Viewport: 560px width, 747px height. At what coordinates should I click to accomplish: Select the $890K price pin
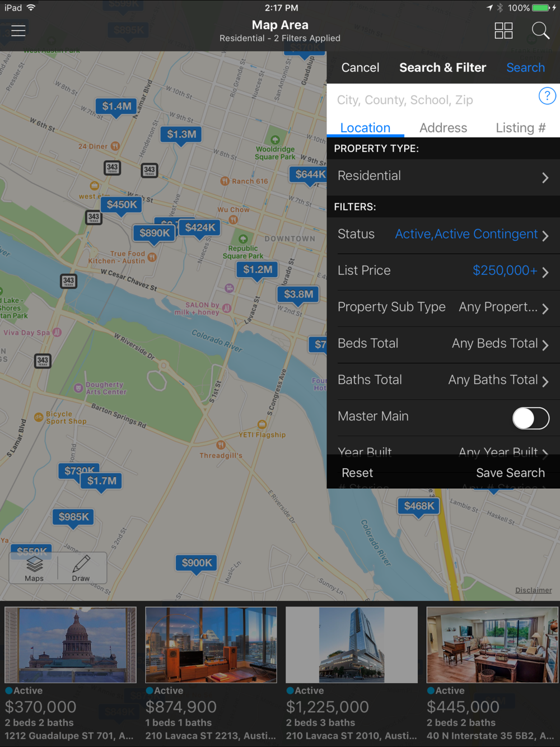pyautogui.click(x=155, y=234)
